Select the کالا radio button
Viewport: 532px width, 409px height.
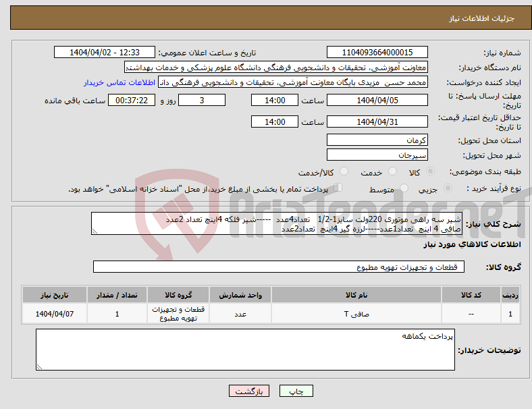pyautogui.click(x=430, y=171)
